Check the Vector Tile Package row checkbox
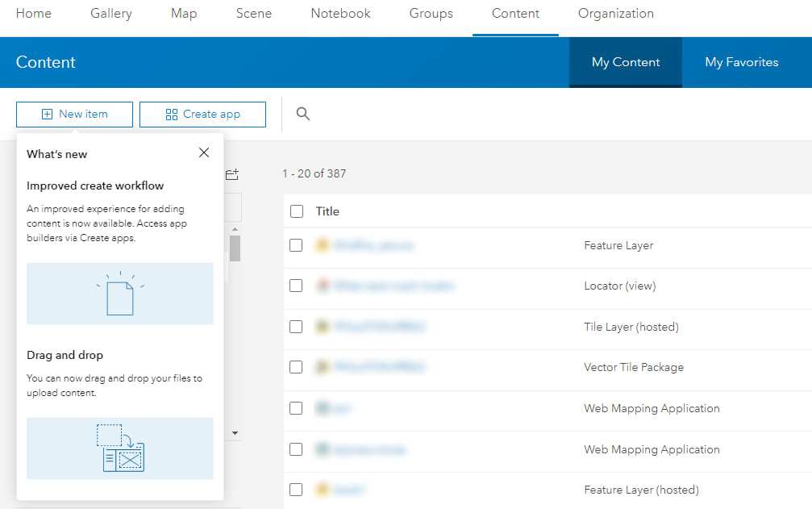This screenshot has width=812, height=509. 296,366
